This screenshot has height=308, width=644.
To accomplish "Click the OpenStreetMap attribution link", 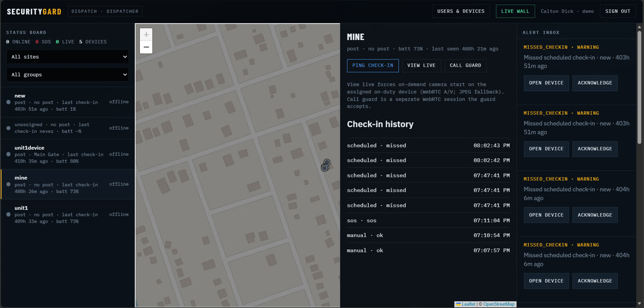I will point(499,304).
